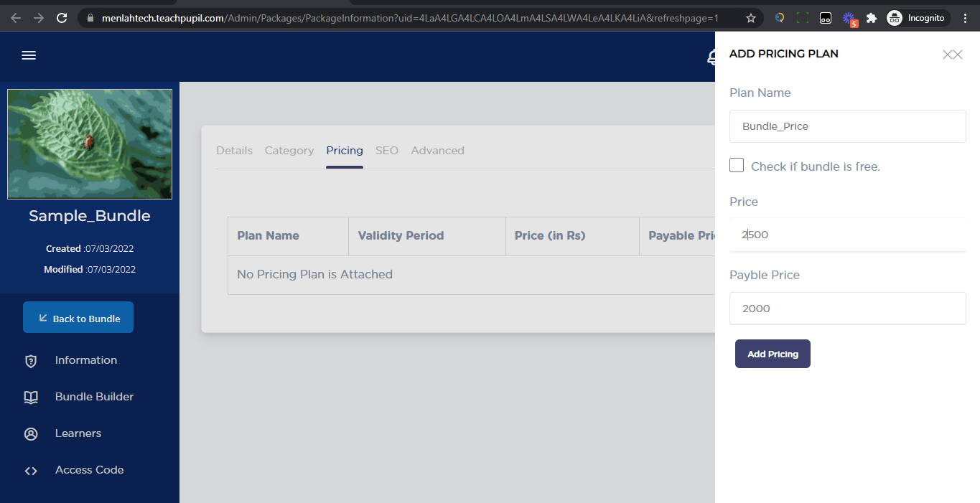
Task: Click the Access Code brackets icon
Action: [x=31, y=471]
